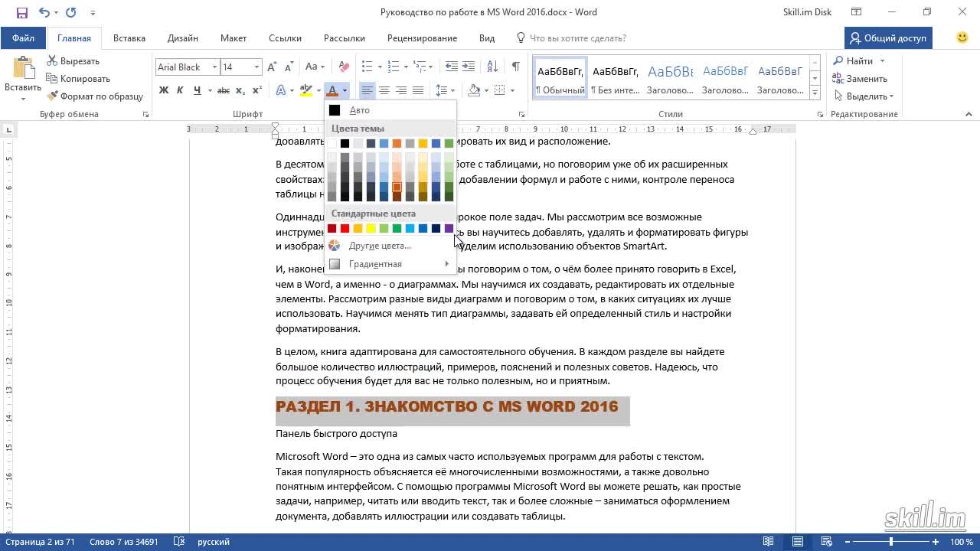Switch to the Вставка tab
Viewport: 980px width, 551px height.
point(129,38)
